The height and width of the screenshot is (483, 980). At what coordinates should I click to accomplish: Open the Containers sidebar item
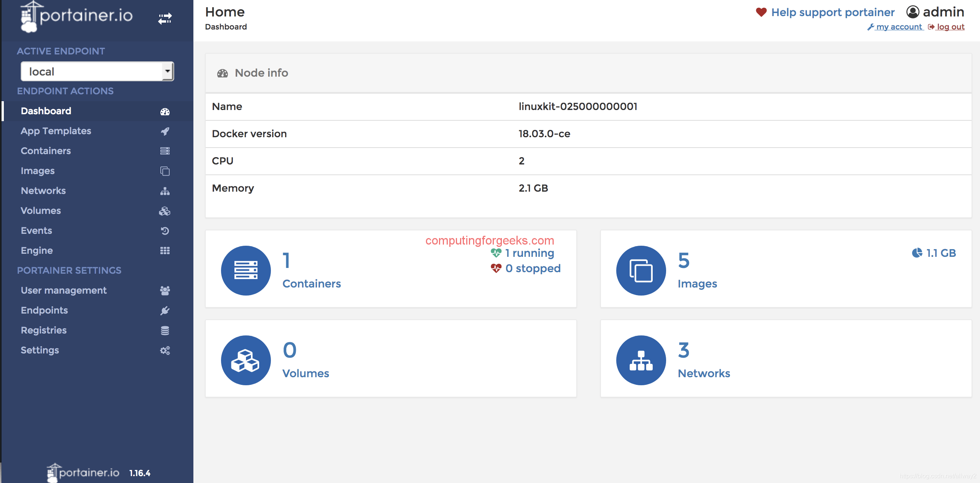coord(97,151)
